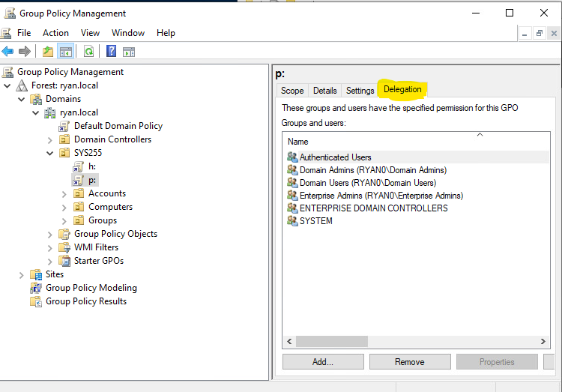This screenshot has width=562, height=392.
Task: Toggle the Show/Hide Console Tree icon
Action: click(x=66, y=52)
